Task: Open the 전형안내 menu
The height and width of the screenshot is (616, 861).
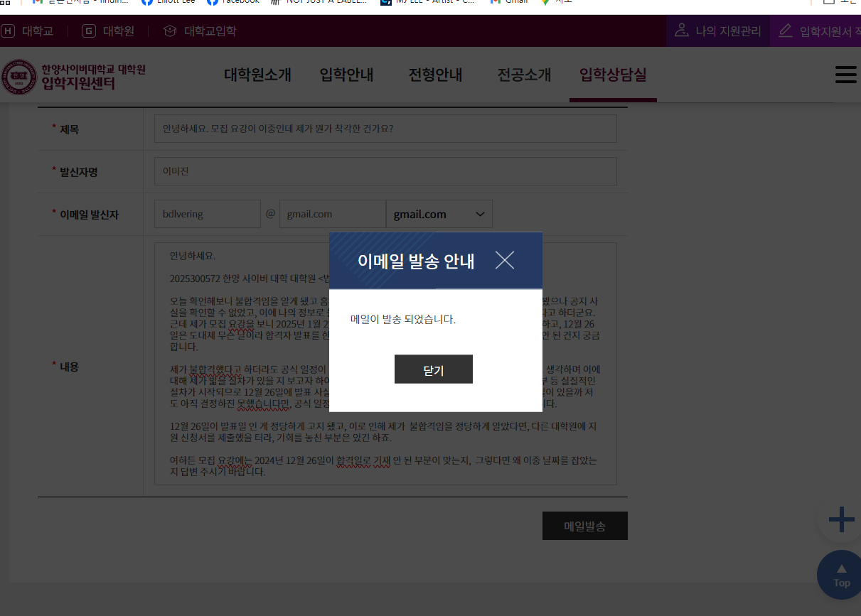Action: tap(434, 75)
